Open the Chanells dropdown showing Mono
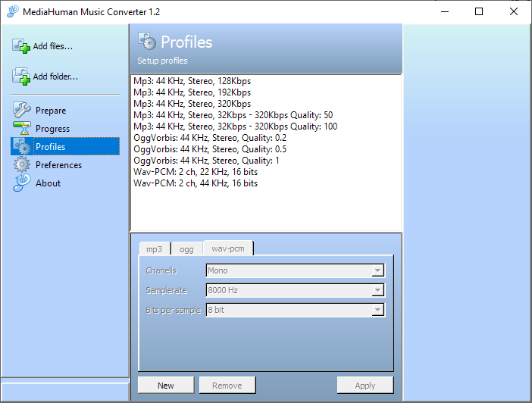The image size is (532, 403). click(x=296, y=270)
